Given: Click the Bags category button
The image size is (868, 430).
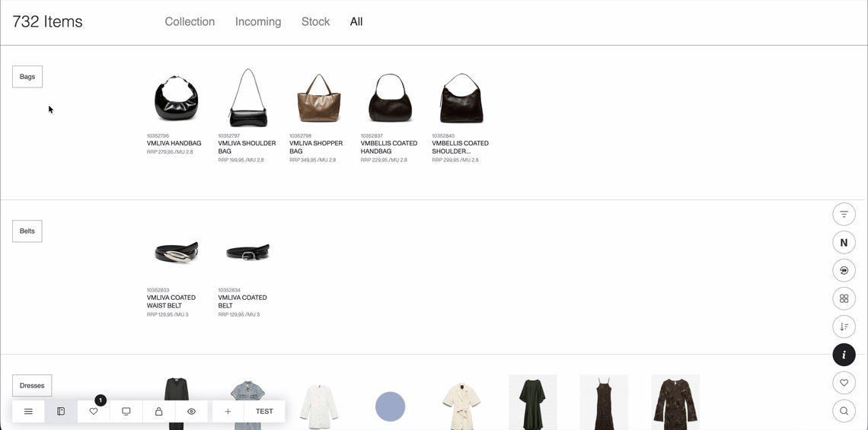Looking at the screenshot, I should [27, 77].
